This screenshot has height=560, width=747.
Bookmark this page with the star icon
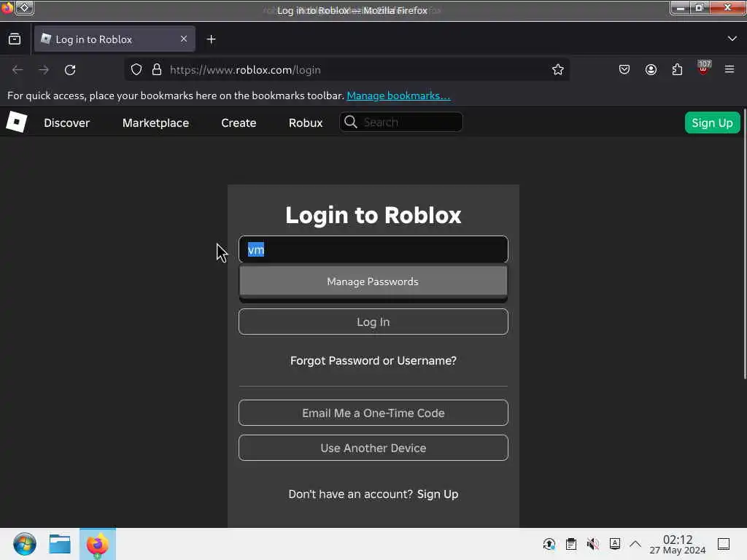coord(558,69)
